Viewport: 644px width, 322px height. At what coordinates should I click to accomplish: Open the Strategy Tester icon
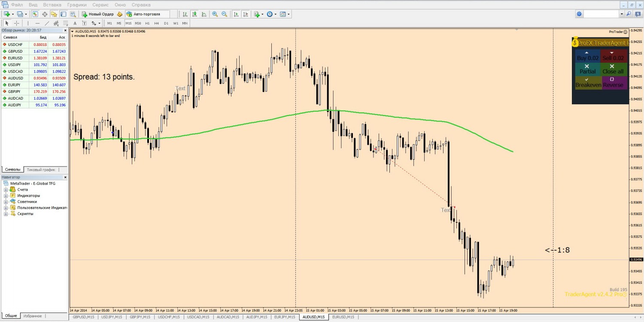pos(72,14)
